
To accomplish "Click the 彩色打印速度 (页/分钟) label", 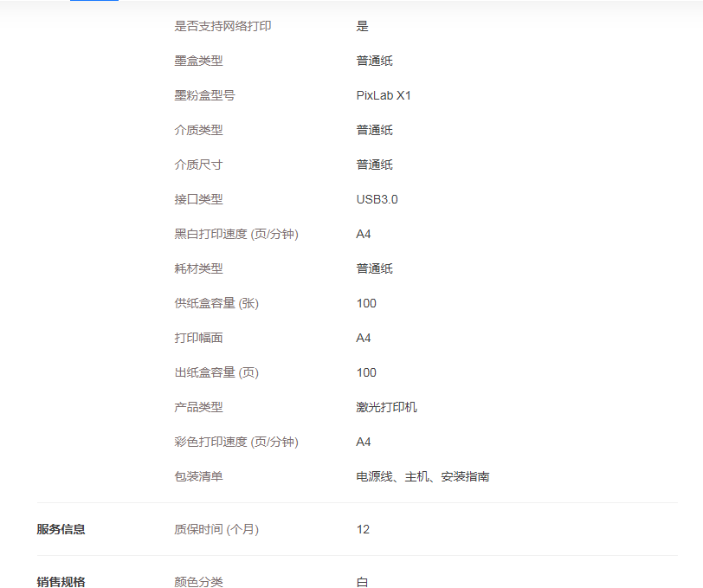I will pos(236,442).
